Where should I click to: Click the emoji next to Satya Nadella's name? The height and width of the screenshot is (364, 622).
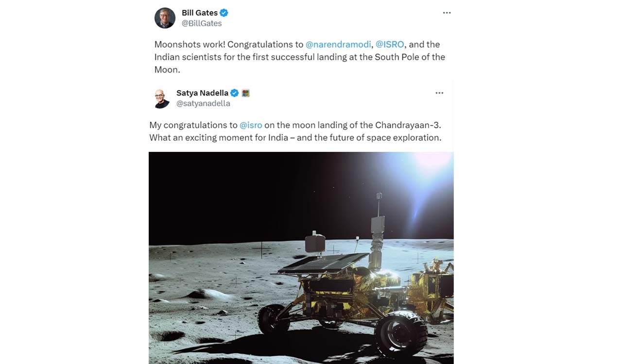pos(245,92)
